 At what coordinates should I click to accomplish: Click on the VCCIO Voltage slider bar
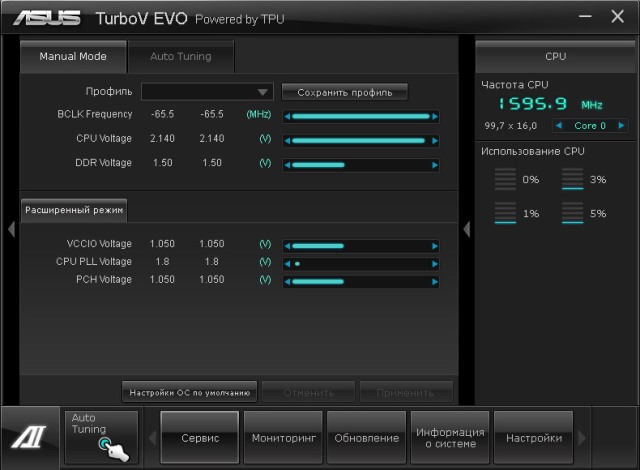pyautogui.click(x=318, y=246)
